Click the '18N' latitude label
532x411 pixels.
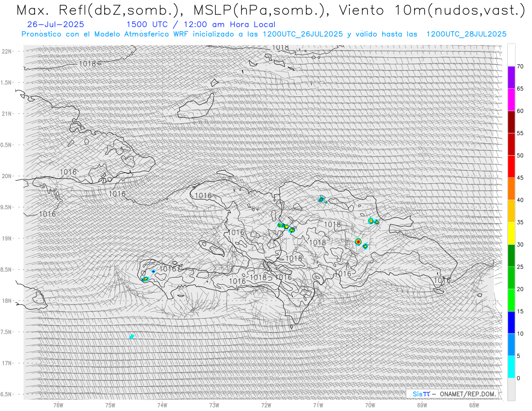coord(7,301)
